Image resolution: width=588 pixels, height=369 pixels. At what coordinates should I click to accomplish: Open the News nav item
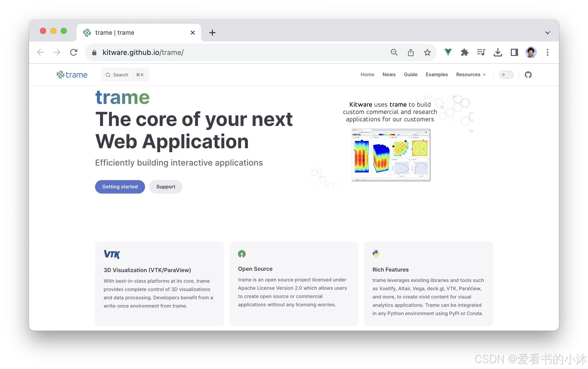[x=389, y=75]
